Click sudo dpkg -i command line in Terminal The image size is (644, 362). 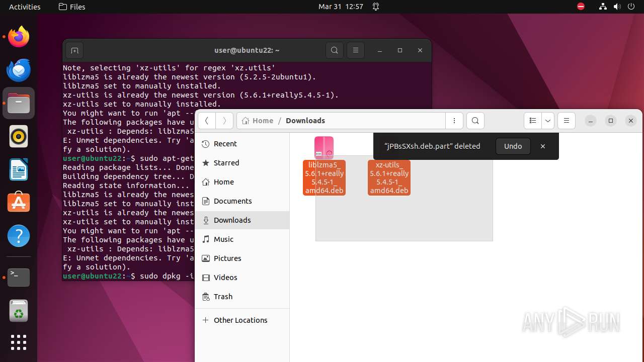(128, 276)
